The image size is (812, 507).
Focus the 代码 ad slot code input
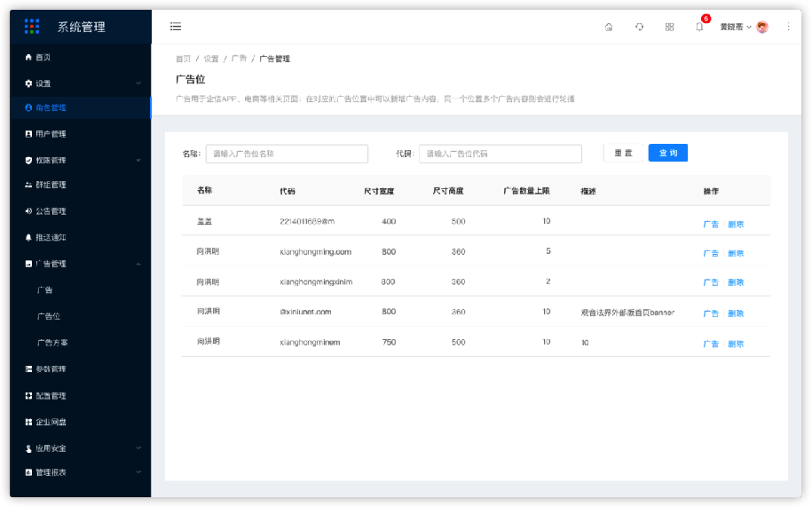click(x=501, y=154)
